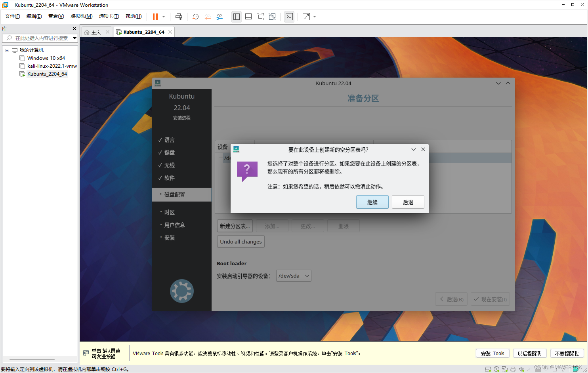Open the 虚拟机(M) menu
The image size is (588, 373).
click(81, 16)
